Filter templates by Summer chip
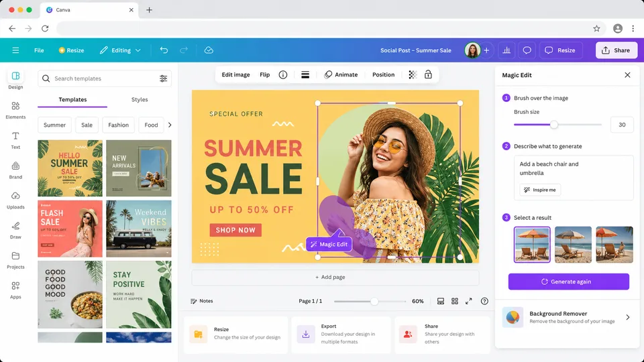Image resolution: width=644 pixels, height=362 pixels. [54, 125]
